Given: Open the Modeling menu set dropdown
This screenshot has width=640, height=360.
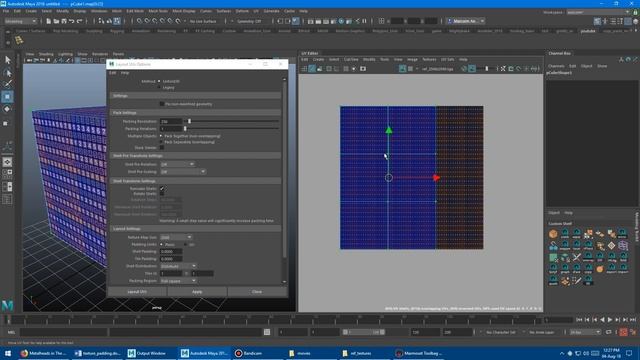Looking at the screenshot, I should (20, 21).
